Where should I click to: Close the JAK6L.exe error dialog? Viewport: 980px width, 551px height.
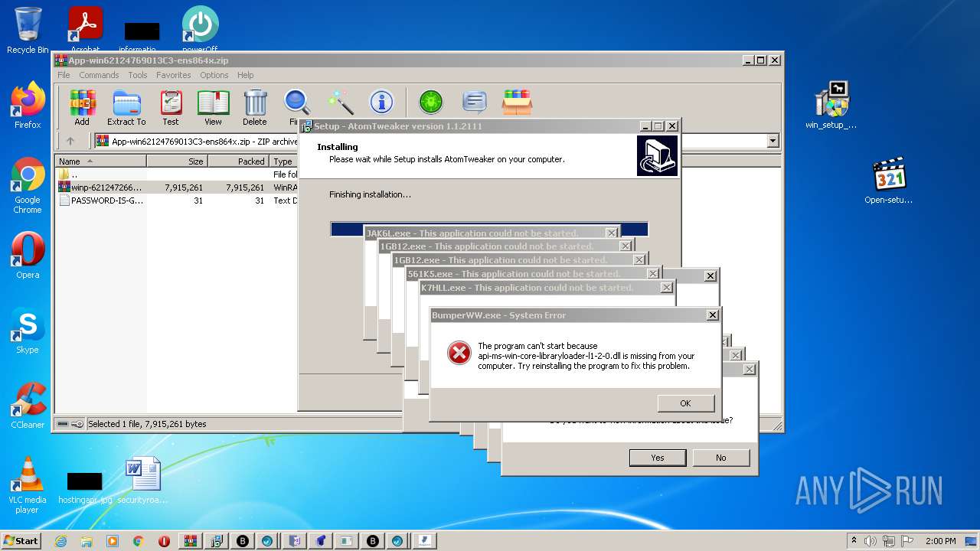612,233
